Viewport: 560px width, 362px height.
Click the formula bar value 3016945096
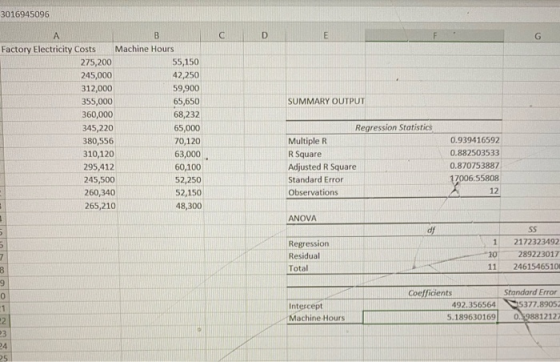point(25,15)
